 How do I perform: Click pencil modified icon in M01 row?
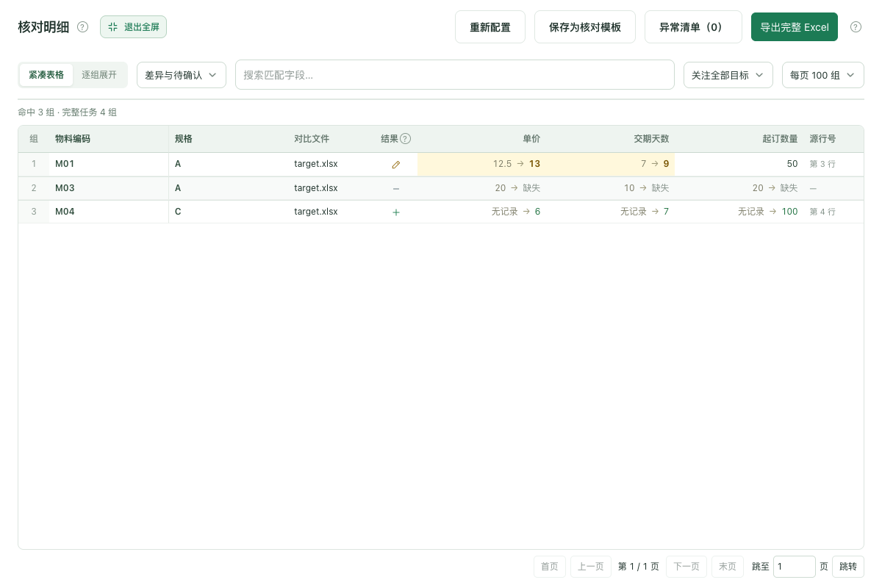point(396,165)
